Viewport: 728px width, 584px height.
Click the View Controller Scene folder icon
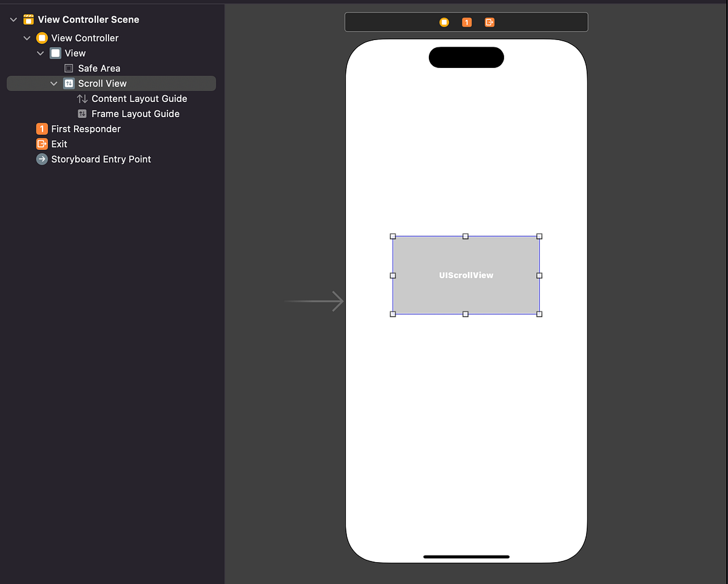pyautogui.click(x=28, y=19)
